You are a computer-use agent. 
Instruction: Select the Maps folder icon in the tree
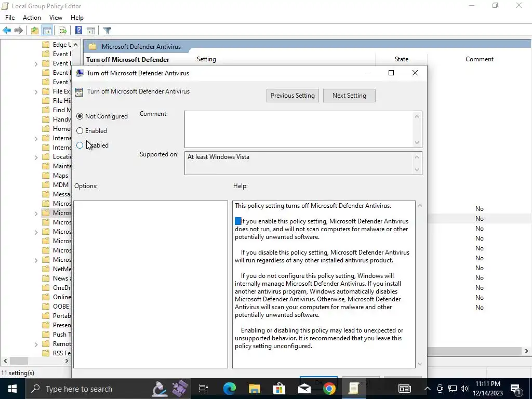(x=46, y=176)
